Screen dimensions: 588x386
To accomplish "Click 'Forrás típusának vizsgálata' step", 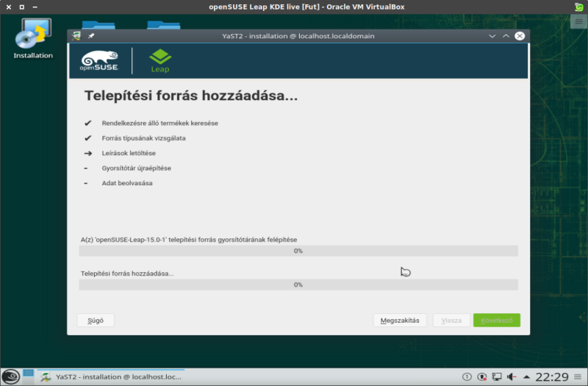I will tap(143, 138).
